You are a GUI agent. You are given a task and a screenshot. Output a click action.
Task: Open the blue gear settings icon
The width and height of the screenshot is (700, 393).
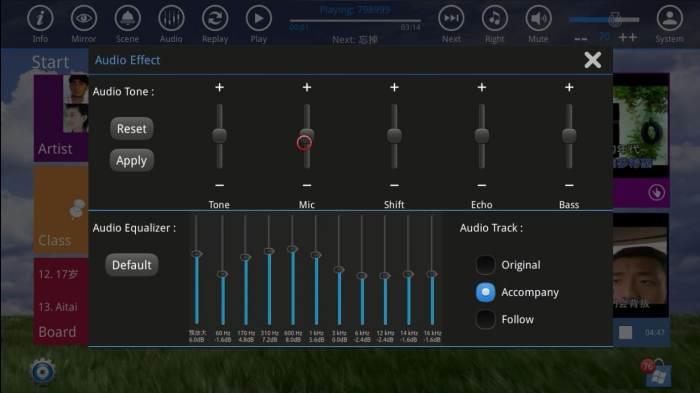[43, 372]
